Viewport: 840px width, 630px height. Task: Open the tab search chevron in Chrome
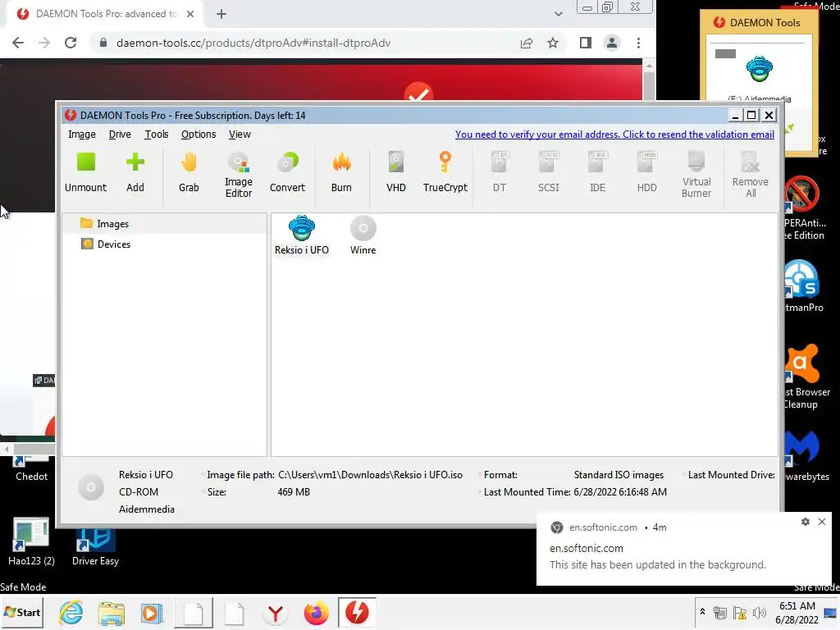[x=558, y=14]
